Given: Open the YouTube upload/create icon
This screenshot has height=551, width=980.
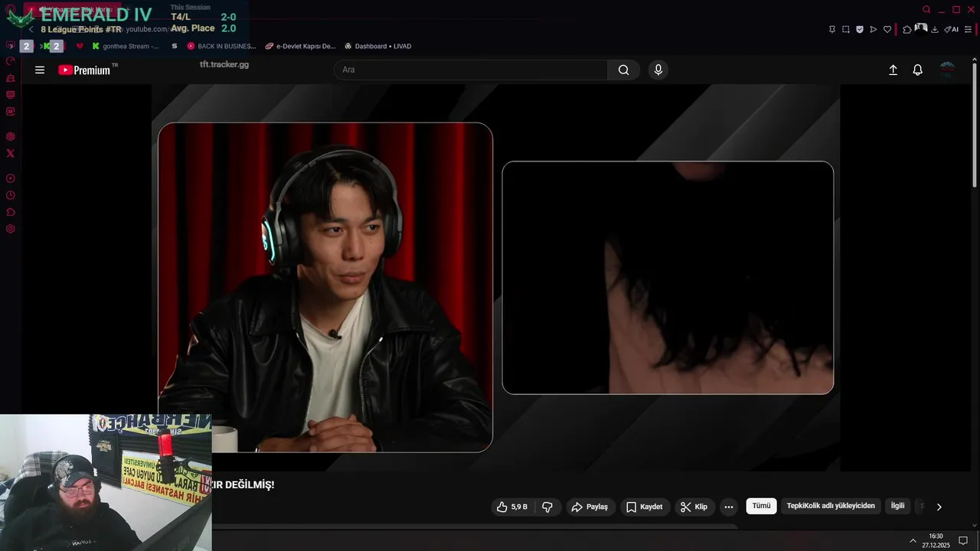Looking at the screenshot, I should pyautogui.click(x=893, y=70).
